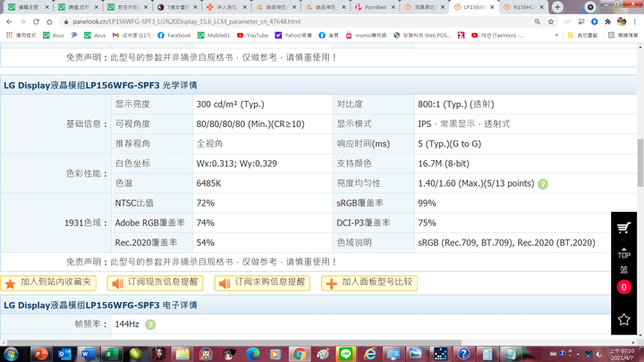Switch to the PornBest tab
Viewport: 644px width, 362px height.
[x=375, y=7]
